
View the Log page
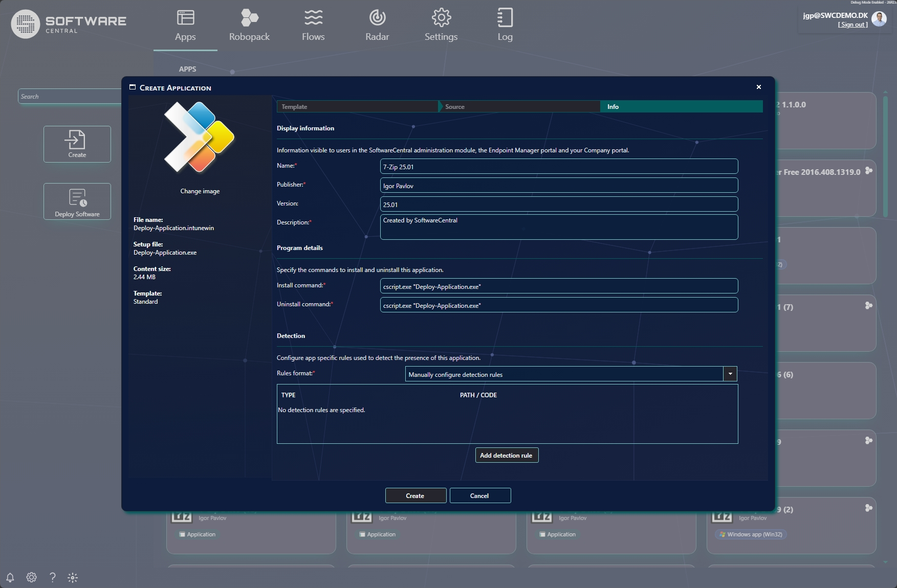pos(505,26)
